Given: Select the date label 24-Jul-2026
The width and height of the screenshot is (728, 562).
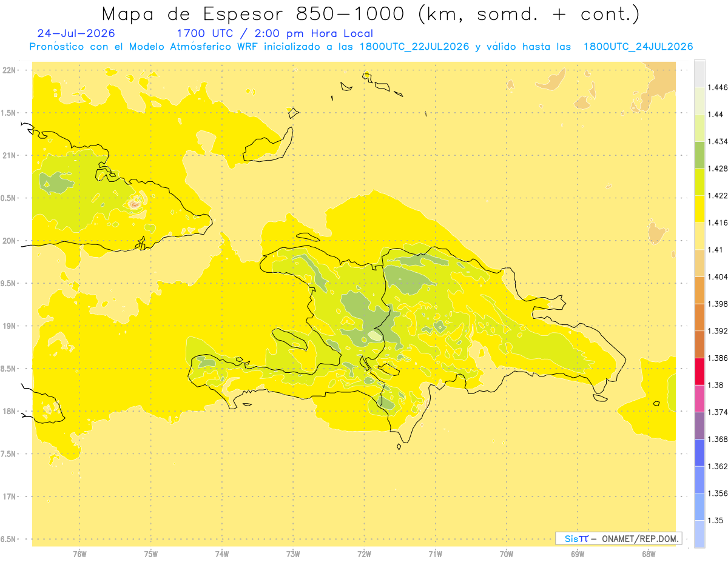Looking at the screenshot, I should (x=76, y=33).
